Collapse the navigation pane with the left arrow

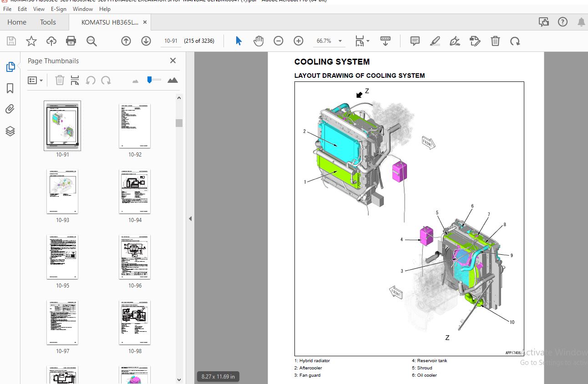[190, 219]
